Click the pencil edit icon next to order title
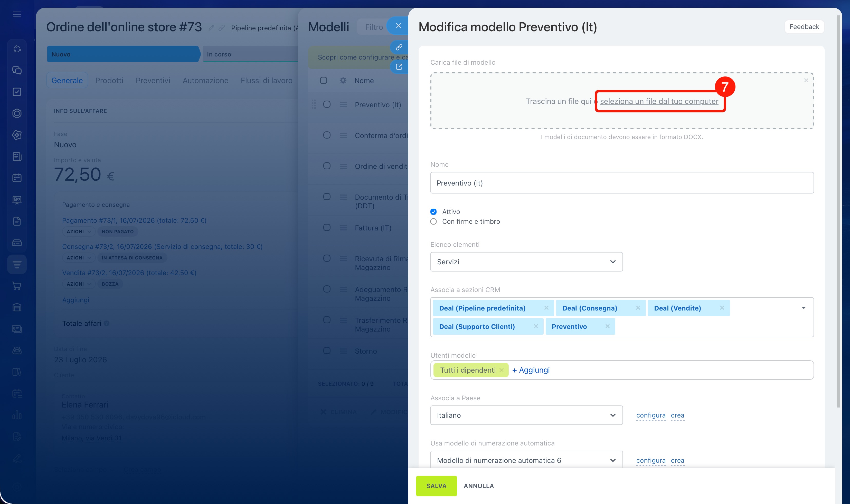 [211, 28]
